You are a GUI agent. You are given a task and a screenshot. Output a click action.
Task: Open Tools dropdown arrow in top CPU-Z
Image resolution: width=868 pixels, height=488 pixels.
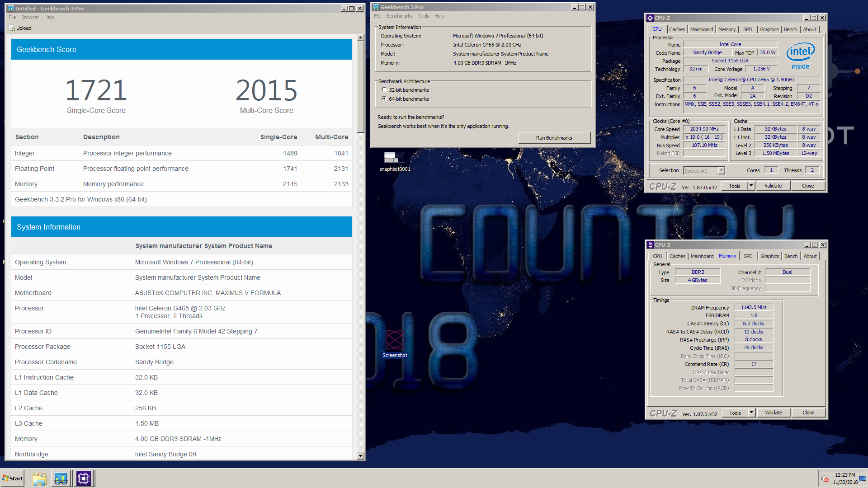click(x=751, y=186)
